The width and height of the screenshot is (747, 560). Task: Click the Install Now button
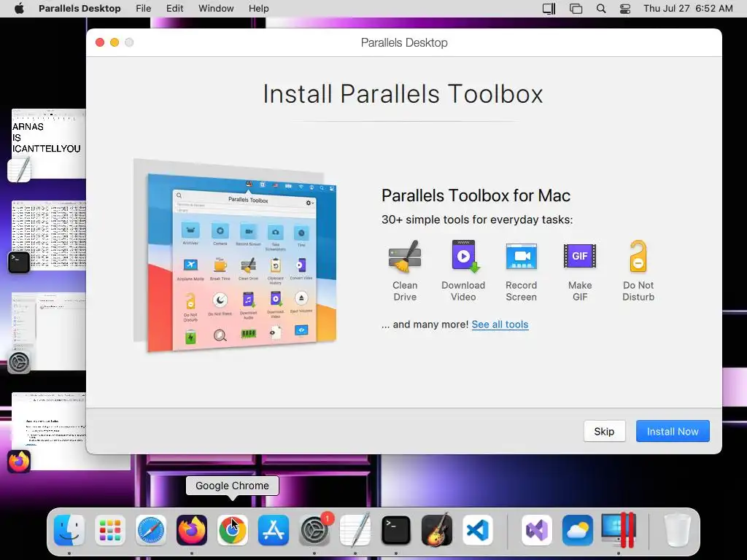tap(672, 431)
